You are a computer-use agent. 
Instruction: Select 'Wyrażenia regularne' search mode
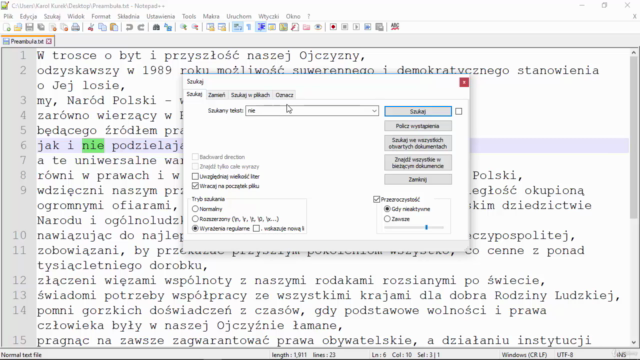195,228
